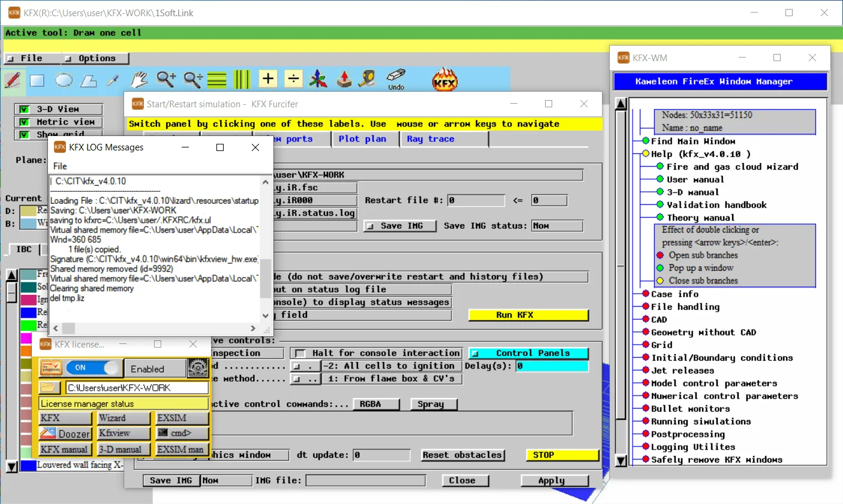Viewport: 843px width, 504px height.
Task: Expand File handling branch in KFX-WM
Action: coord(646,306)
